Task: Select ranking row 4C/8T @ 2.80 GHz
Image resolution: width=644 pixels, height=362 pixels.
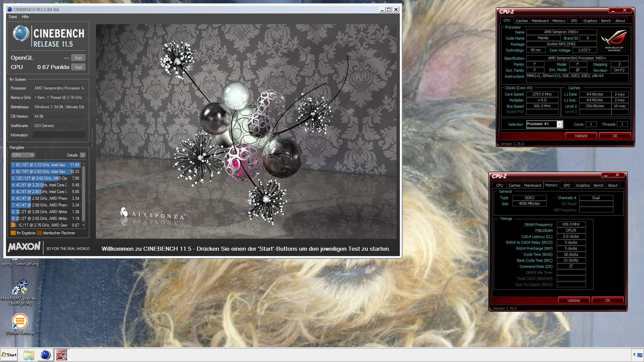Action: tap(46, 192)
